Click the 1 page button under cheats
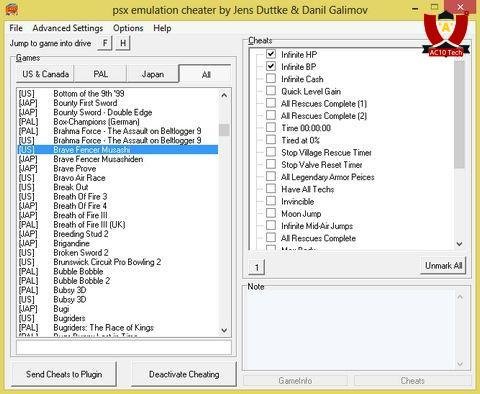Viewport: 480px width, 394px height. (257, 267)
